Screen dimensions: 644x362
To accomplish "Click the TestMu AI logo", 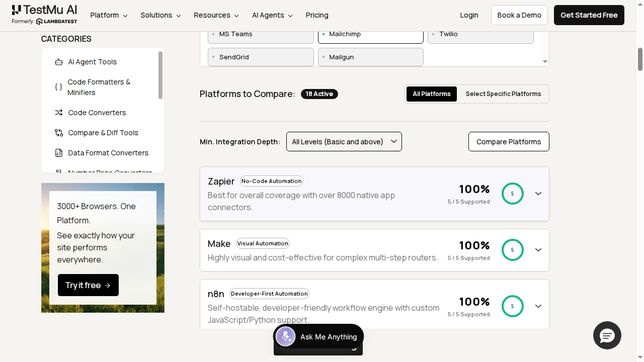I will pyautogui.click(x=44, y=15).
